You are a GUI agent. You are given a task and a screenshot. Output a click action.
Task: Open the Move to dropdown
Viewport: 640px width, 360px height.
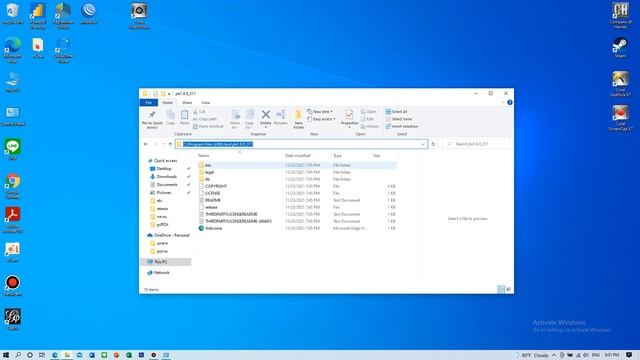pyautogui.click(x=235, y=120)
